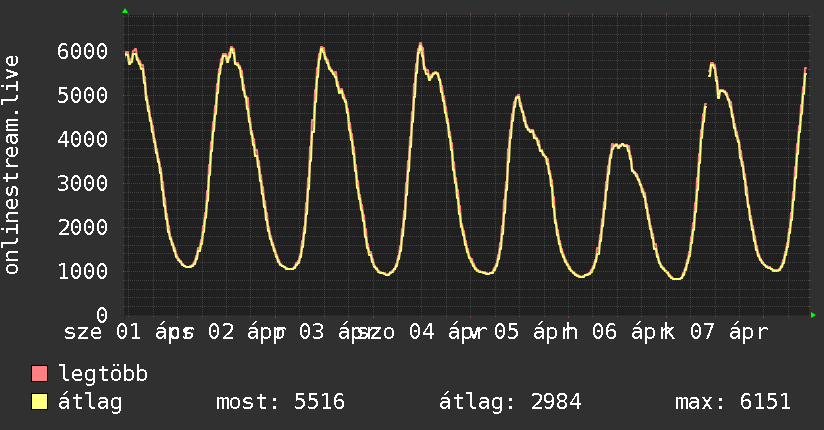Screen dimensions: 824x430
Task: Click the yellow átlag legend swatch
Action: pyautogui.click(x=40, y=402)
